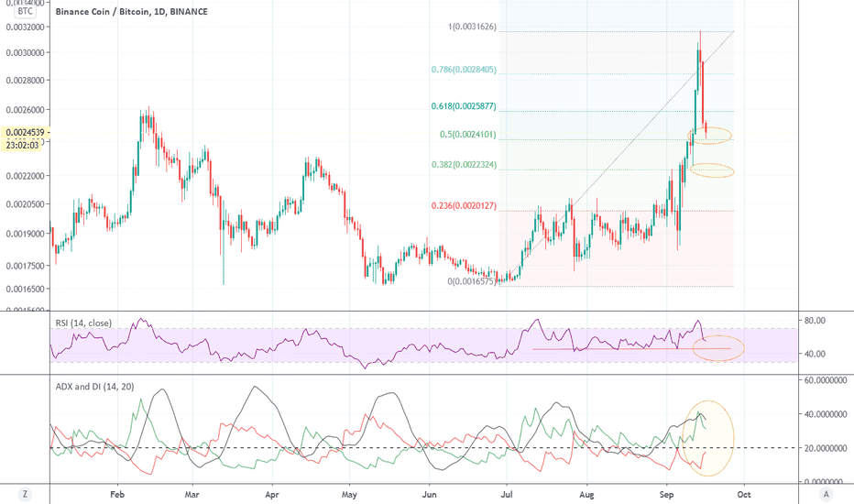Click the Z timezone button
The width and height of the screenshot is (854, 504).
coord(25,494)
